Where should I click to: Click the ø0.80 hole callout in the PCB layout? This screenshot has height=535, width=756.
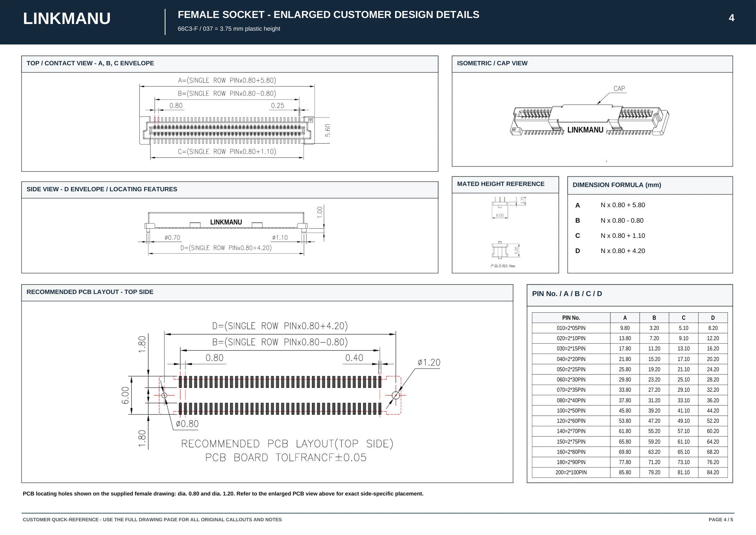tap(187, 424)
